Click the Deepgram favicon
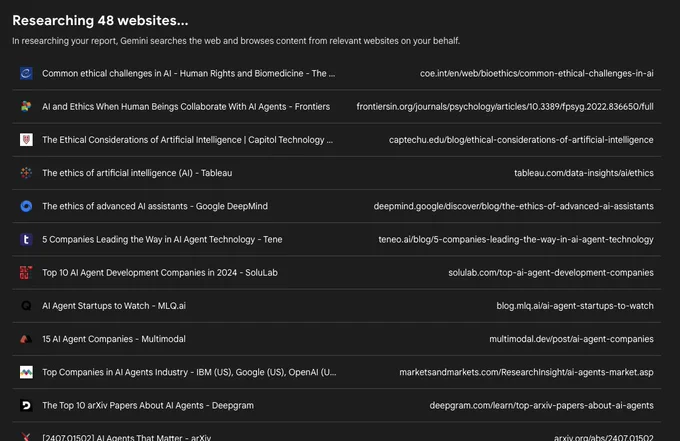The height and width of the screenshot is (441, 680). click(x=26, y=405)
